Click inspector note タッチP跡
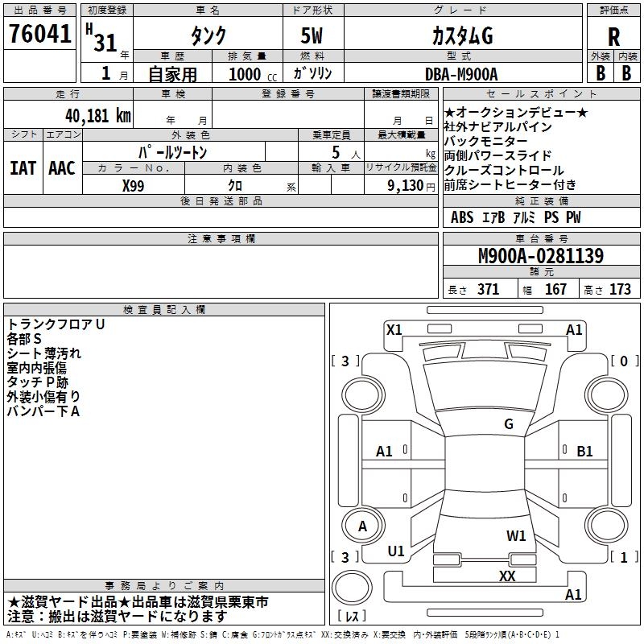The image size is (644, 644). pos(37,382)
